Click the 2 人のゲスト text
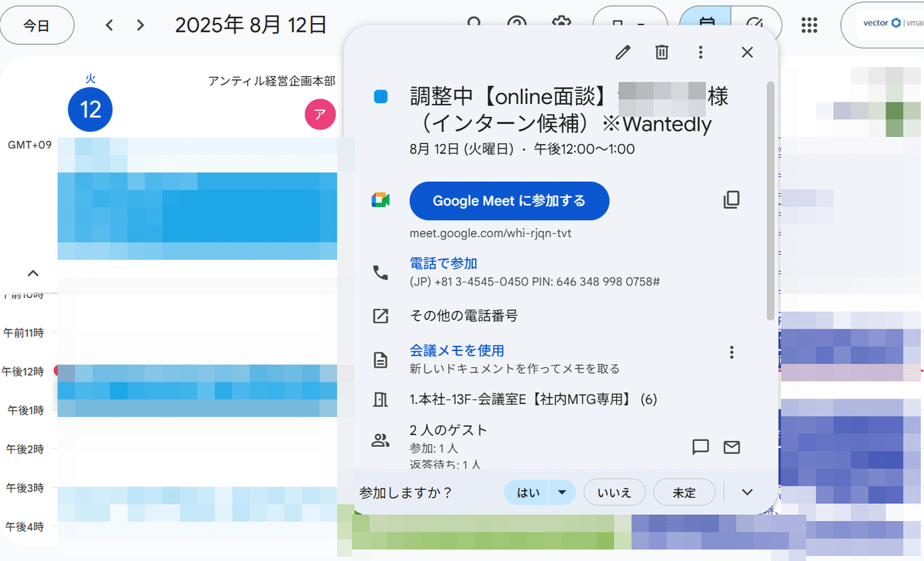Screen dimensions: 924x561 tap(449, 430)
